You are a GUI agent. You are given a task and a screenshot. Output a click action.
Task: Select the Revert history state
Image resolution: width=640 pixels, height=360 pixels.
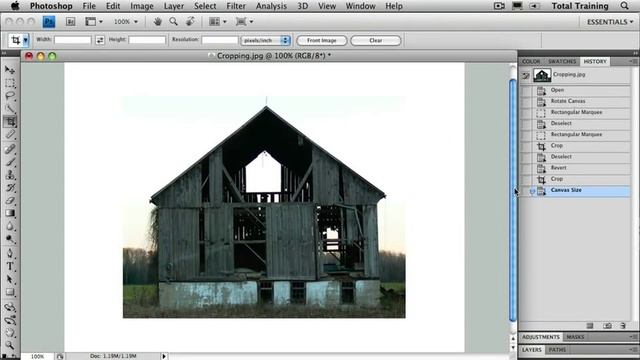pyautogui.click(x=581, y=168)
